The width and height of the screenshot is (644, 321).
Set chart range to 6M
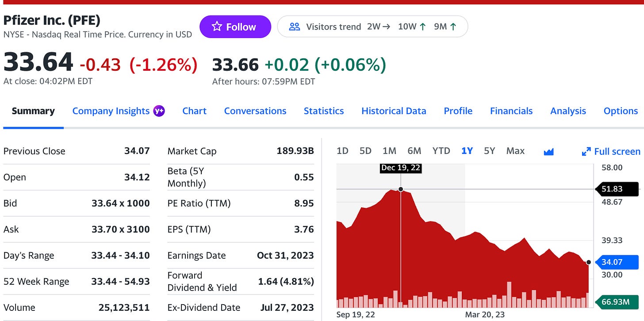[414, 151]
